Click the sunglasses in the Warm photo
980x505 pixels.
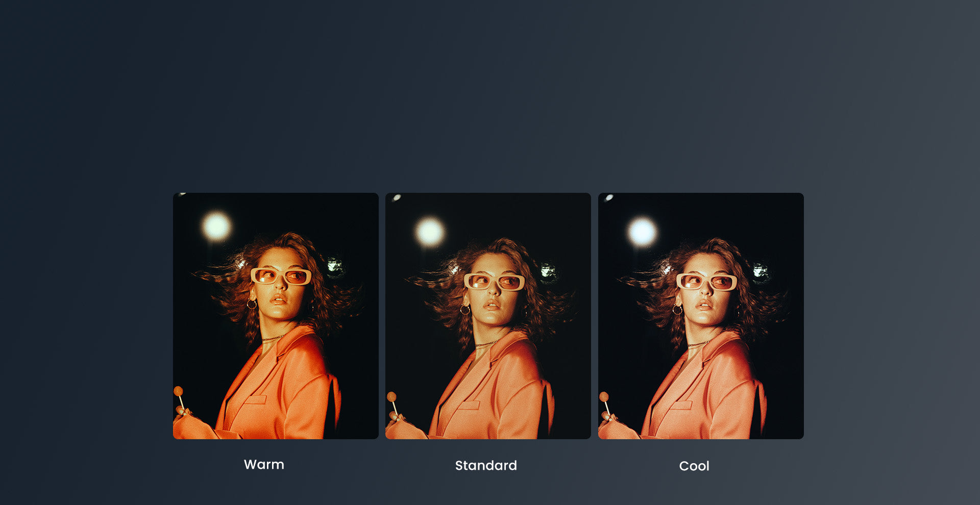[281, 276]
